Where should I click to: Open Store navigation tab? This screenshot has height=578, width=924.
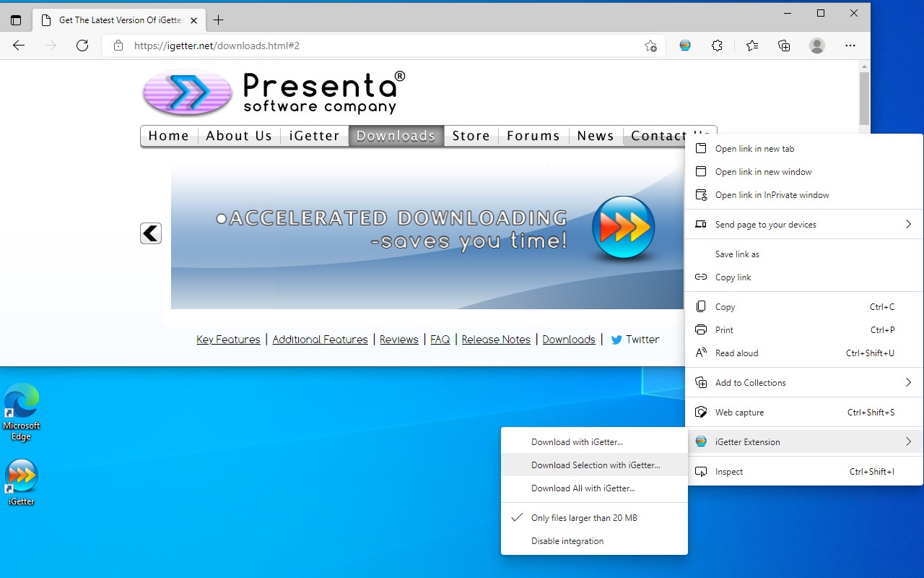pyautogui.click(x=471, y=136)
